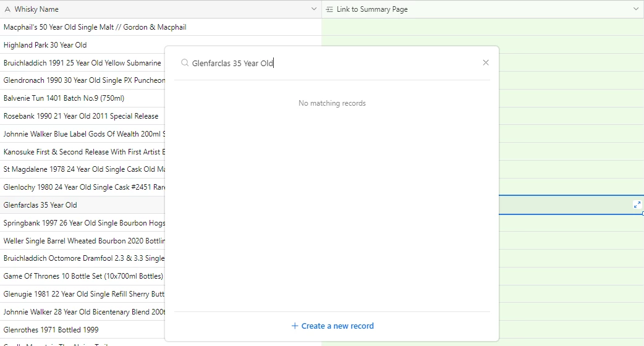Click the Whisky Name column header

[161, 9]
